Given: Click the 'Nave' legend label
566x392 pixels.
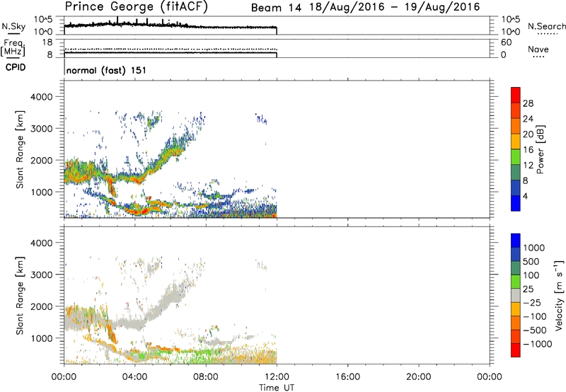Looking at the screenshot, I should coord(538,50).
